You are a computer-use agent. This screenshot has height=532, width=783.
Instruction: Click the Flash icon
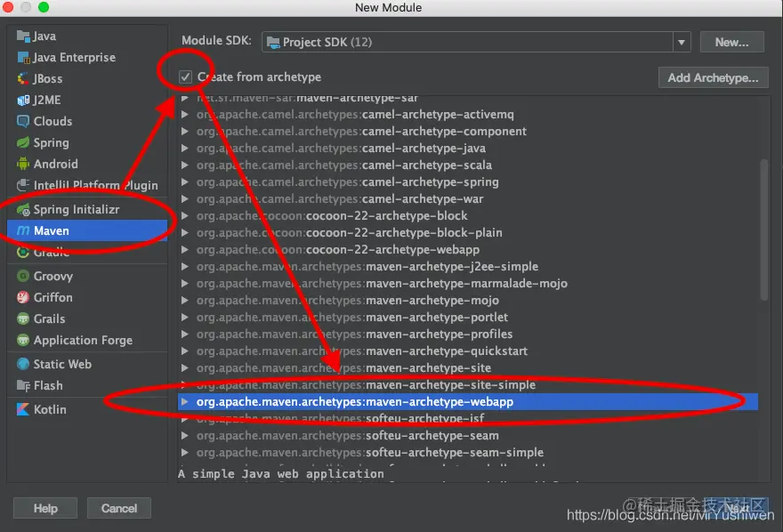(x=23, y=386)
